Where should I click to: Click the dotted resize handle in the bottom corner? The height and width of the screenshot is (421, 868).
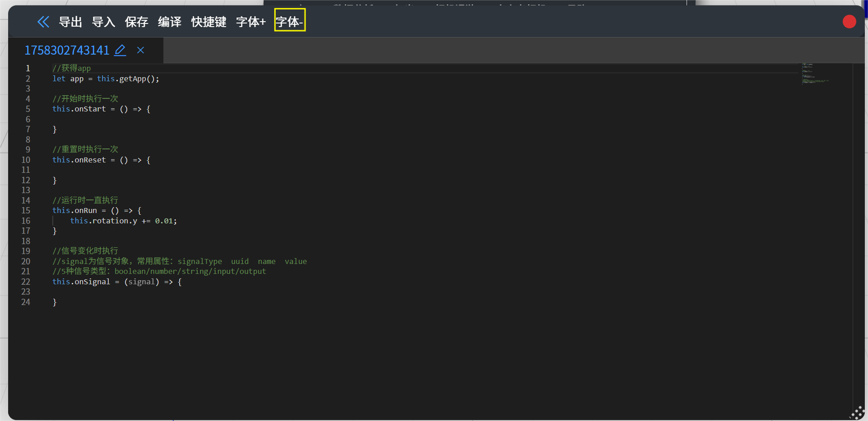tap(857, 413)
